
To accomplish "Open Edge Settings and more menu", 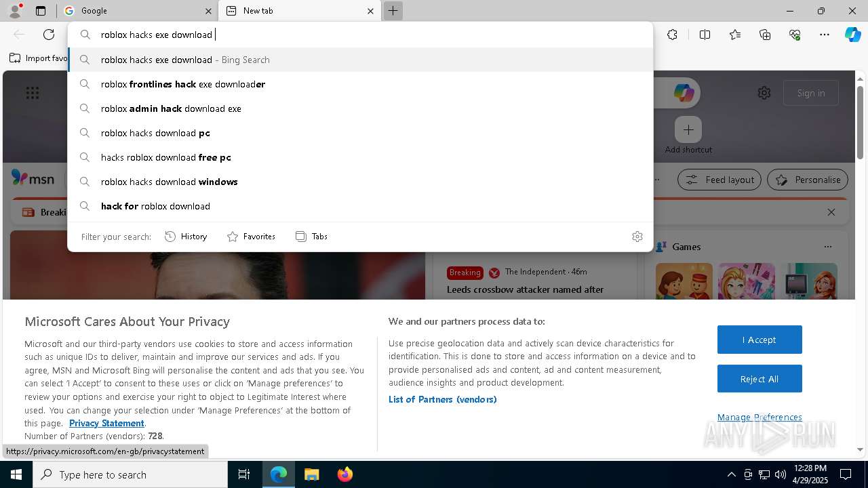I will coord(825,35).
